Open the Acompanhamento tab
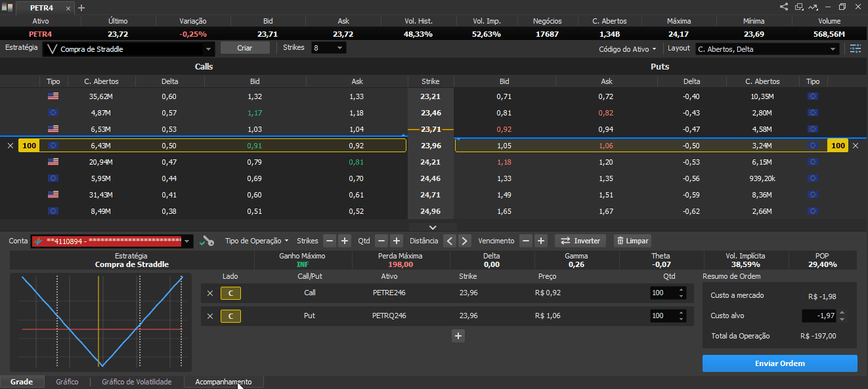Image resolution: width=868 pixels, height=389 pixels. [x=223, y=382]
